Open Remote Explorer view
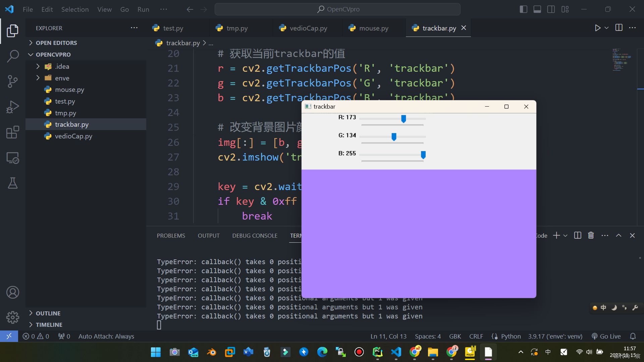The width and height of the screenshot is (644, 362). point(13,158)
